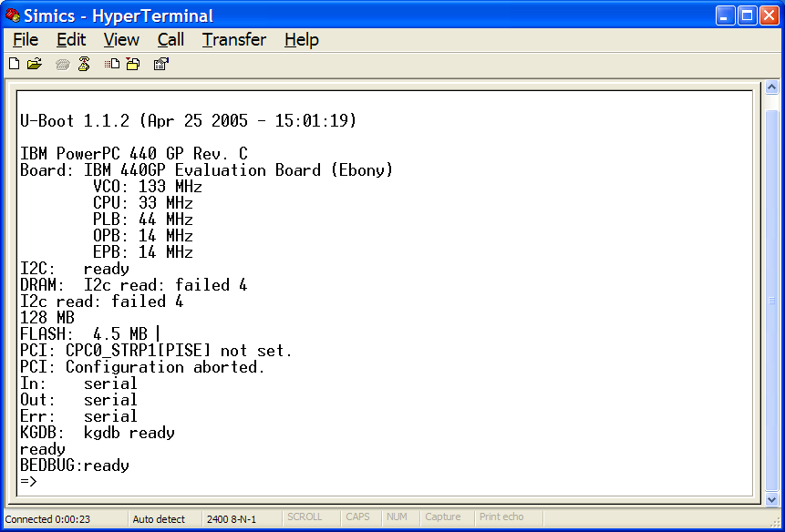The width and height of the screenshot is (785, 532).
Task: Click the 'Auto detect' status bar entry
Action: (x=159, y=519)
